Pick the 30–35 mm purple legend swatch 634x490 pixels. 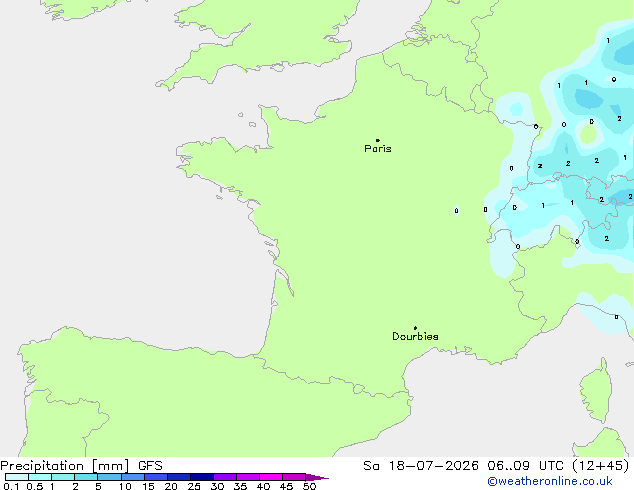click(225, 477)
